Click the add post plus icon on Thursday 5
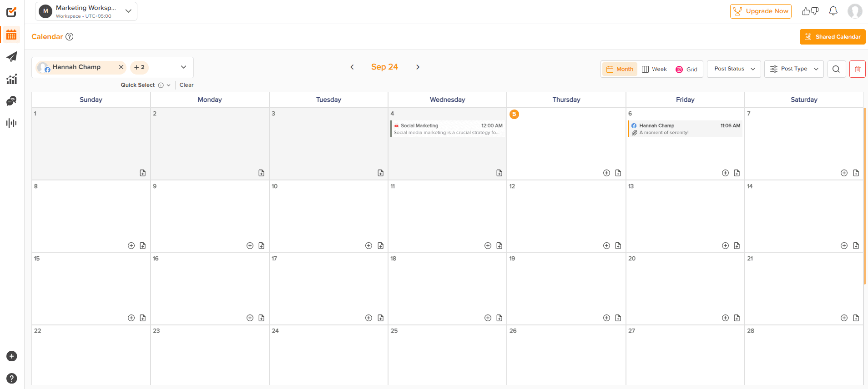The width and height of the screenshot is (868, 389). pos(606,173)
